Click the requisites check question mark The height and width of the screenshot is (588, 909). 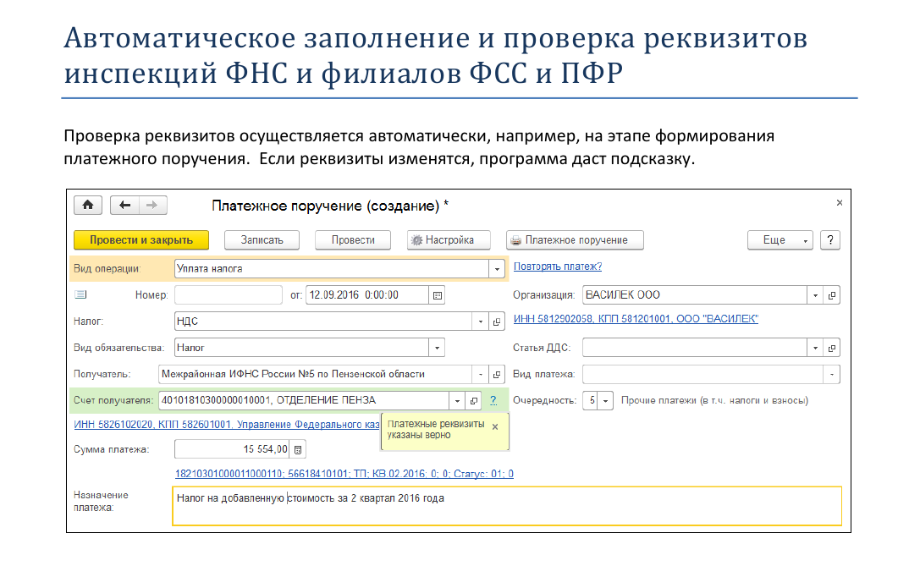tap(493, 399)
